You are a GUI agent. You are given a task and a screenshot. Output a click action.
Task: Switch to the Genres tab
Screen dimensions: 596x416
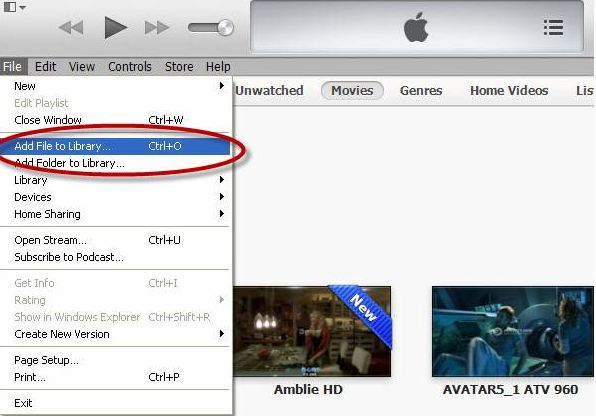tap(421, 91)
